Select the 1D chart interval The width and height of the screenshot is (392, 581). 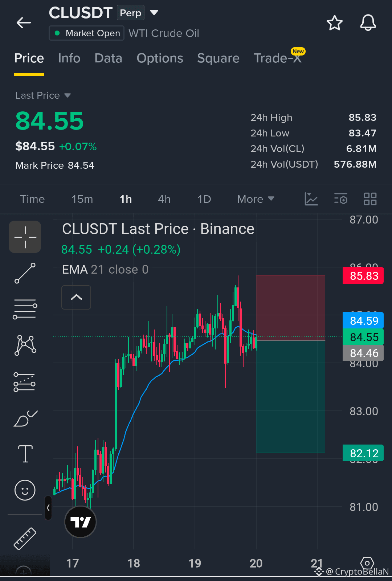click(204, 199)
